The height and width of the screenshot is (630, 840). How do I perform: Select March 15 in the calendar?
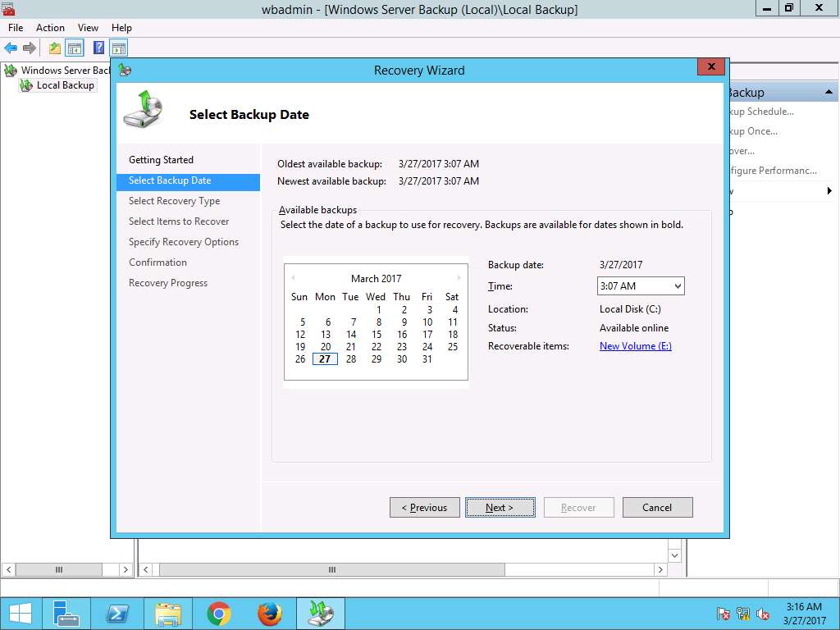pos(377,335)
